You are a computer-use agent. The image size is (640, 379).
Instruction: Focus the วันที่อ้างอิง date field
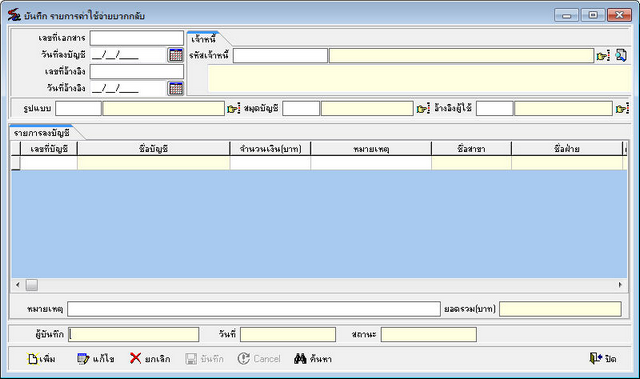coord(128,88)
